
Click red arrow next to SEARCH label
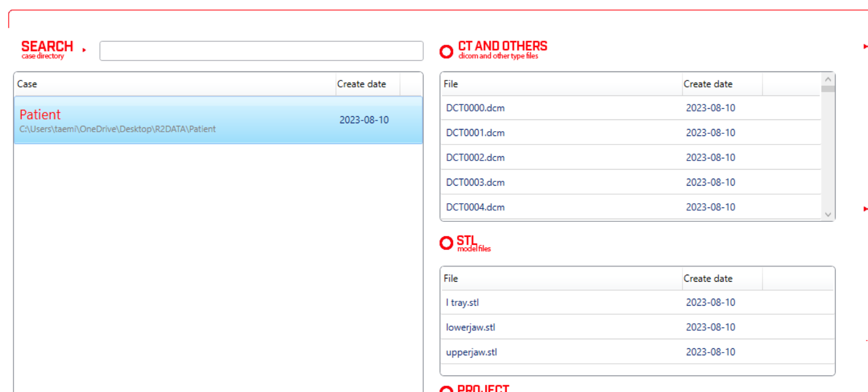84,50
